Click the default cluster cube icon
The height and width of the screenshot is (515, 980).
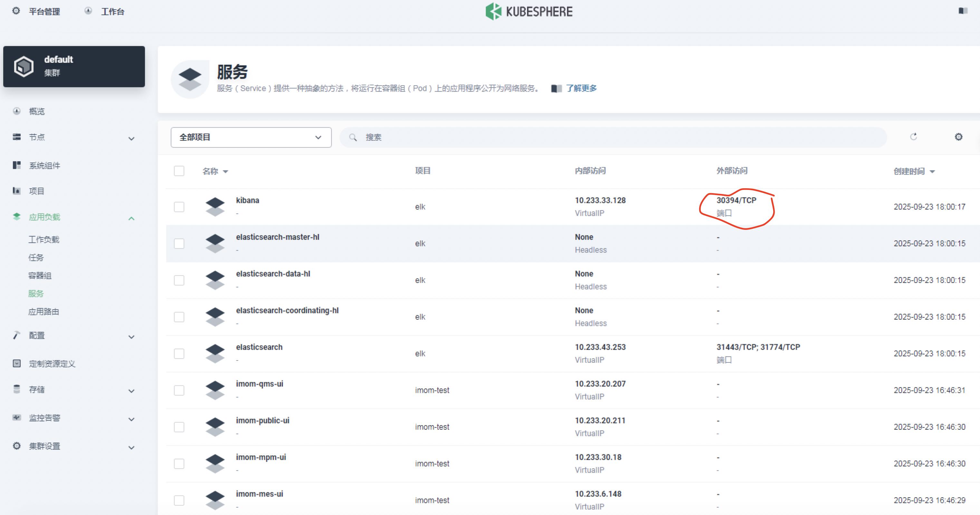[24, 67]
